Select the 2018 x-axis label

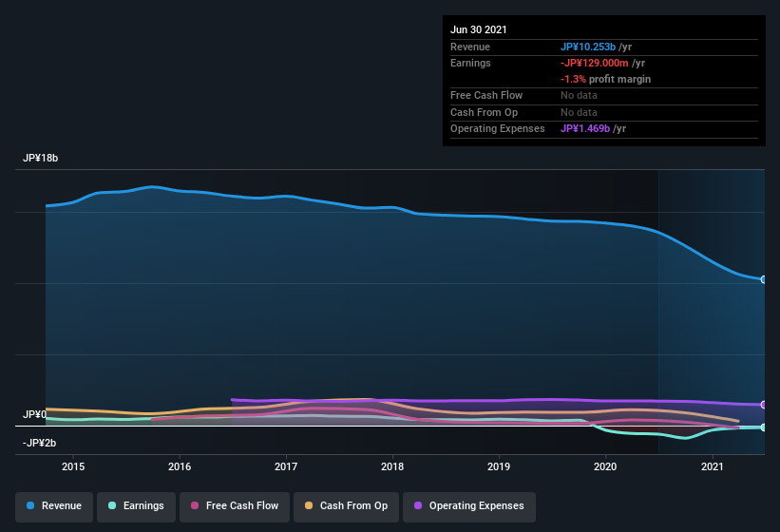tap(392, 466)
